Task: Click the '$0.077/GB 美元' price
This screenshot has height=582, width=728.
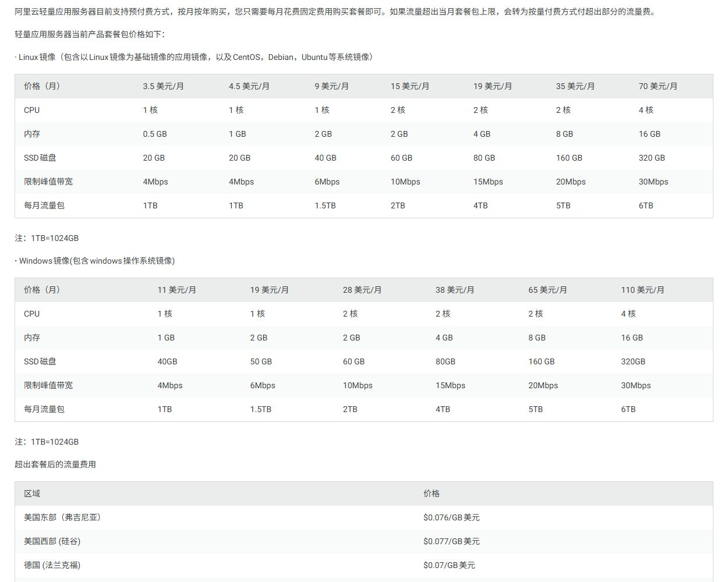Action: 451,541
